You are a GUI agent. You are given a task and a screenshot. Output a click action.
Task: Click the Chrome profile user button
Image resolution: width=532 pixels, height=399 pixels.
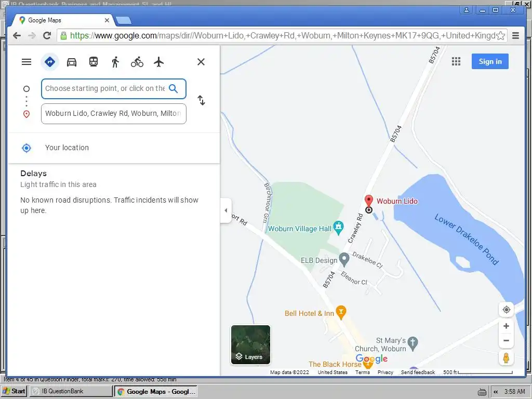click(467, 10)
